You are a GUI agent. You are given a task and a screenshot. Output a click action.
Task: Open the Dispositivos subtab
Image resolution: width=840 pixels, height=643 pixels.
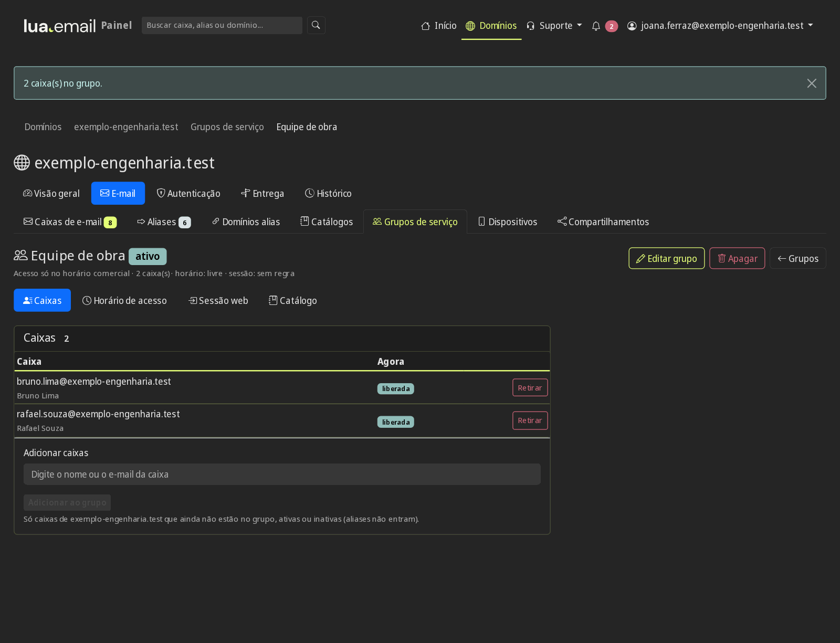point(508,222)
